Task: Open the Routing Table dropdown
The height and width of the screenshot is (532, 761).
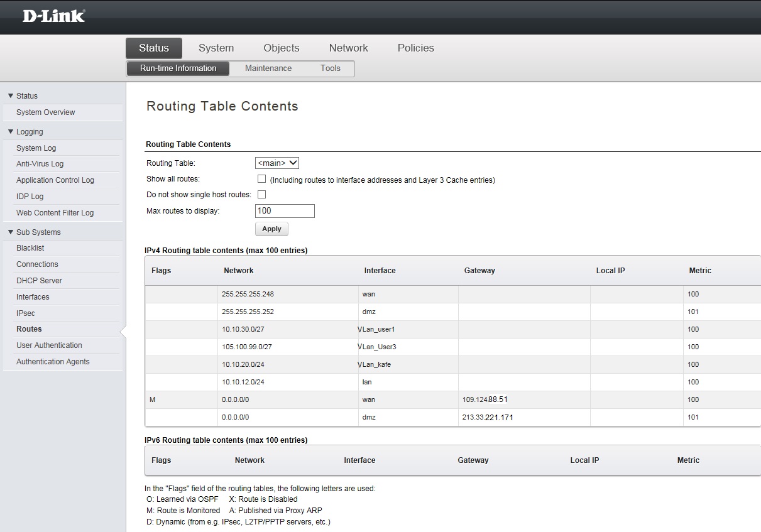Action: tap(276, 163)
